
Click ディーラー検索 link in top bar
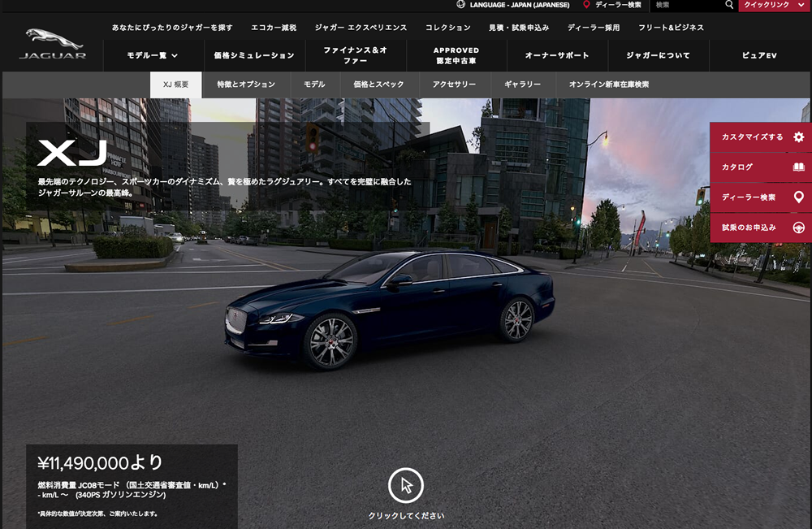618,5
